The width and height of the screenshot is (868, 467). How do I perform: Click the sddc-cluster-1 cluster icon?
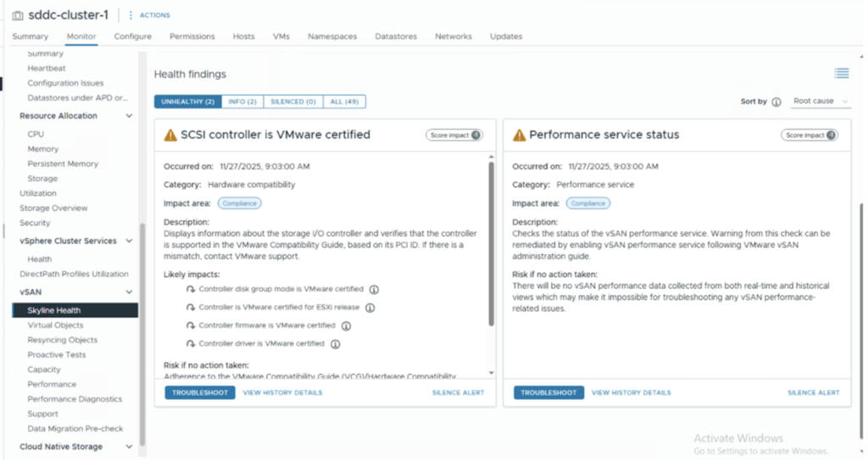click(18, 14)
